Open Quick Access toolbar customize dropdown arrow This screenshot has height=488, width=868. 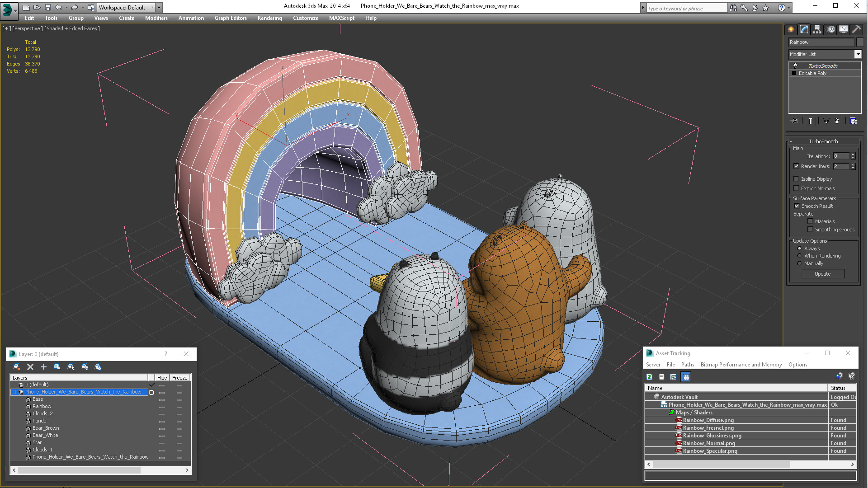(x=159, y=7)
